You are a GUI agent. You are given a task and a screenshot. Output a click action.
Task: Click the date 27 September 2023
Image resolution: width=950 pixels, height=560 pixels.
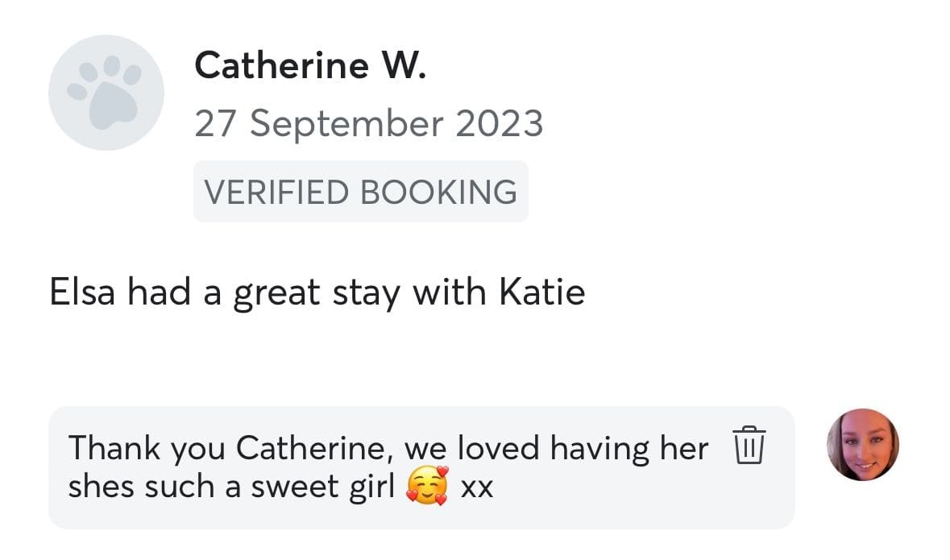[368, 123]
